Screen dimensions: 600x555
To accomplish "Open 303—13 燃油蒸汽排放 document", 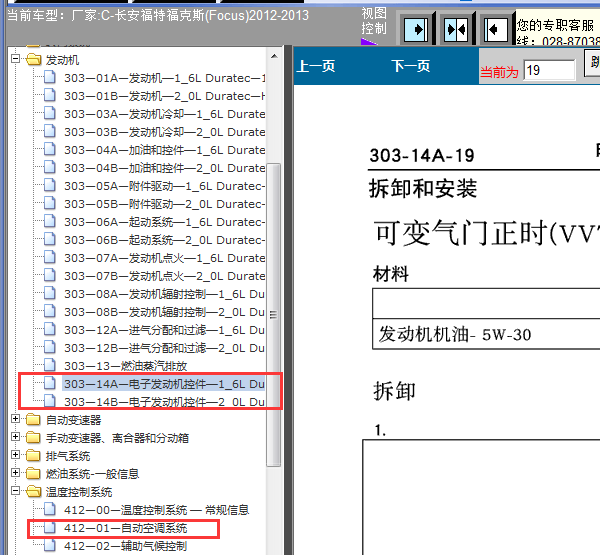I will click(x=126, y=366).
